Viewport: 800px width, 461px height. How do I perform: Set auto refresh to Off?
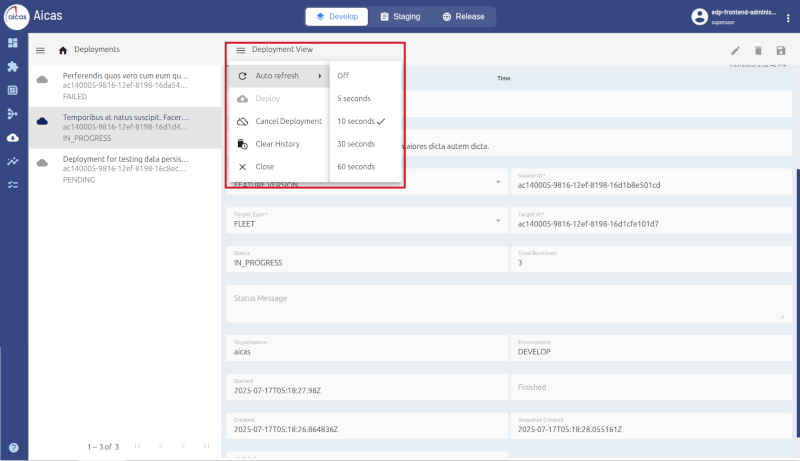344,75
